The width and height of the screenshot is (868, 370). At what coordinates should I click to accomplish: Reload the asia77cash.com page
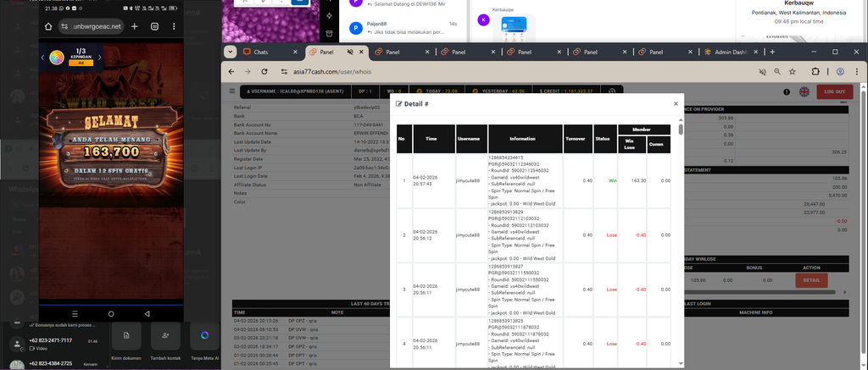(x=264, y=72)
